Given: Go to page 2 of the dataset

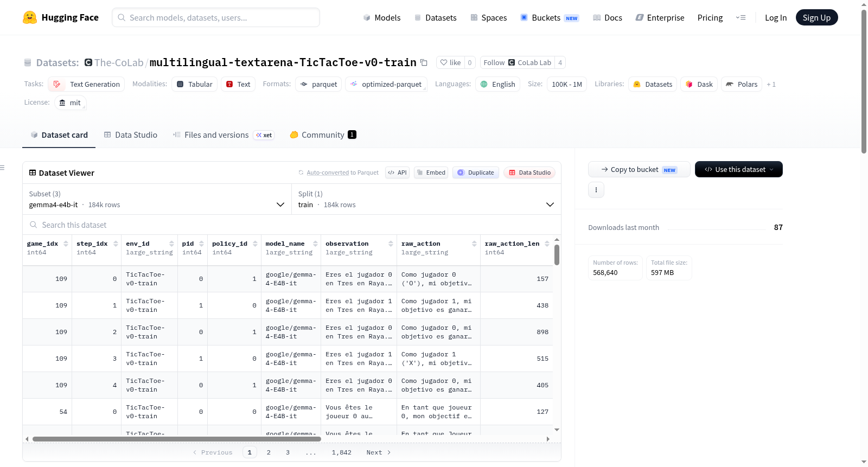Looking at the screenshot, I should pyautogui.click(x=269, y=452).
